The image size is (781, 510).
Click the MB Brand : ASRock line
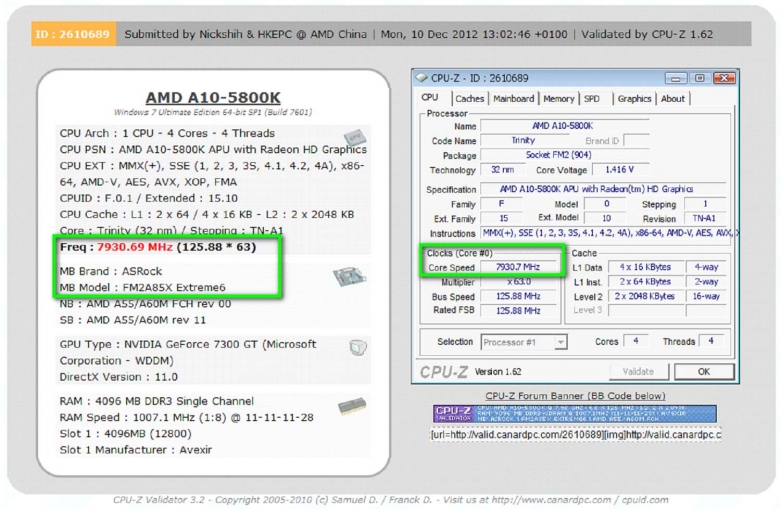pos(111,271)
